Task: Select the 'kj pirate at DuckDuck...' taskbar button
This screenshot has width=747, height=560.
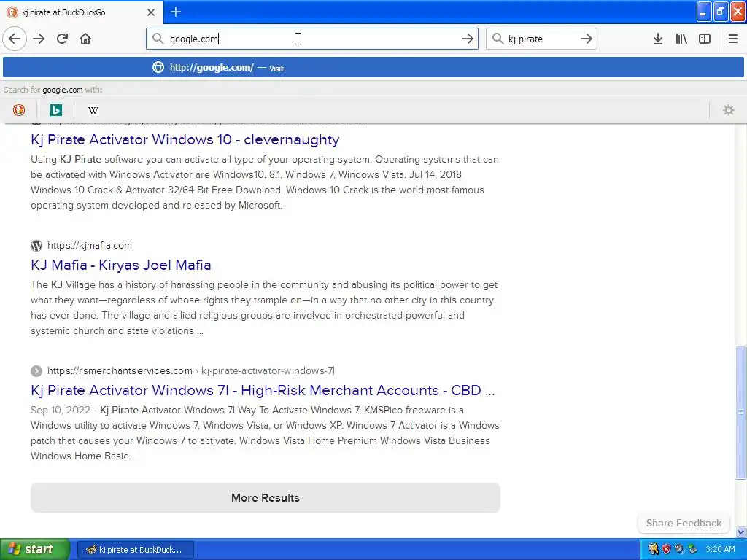Action: click(x=135, y=550)
